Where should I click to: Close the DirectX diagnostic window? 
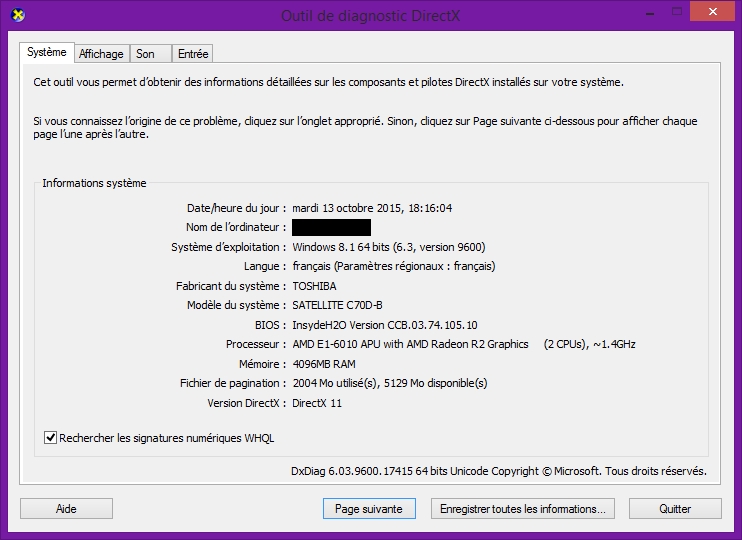click(x=712, y=12)
